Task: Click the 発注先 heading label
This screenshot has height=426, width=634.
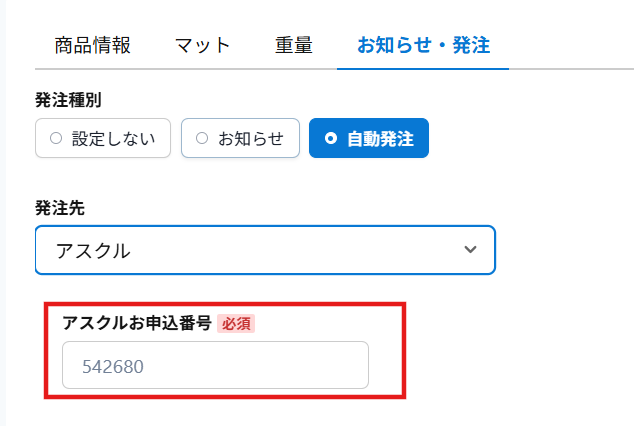Action: tap(59, 210)
